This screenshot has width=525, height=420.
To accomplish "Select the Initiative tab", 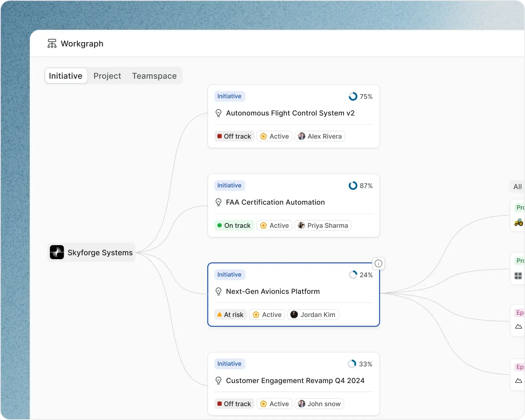I will pyautogui.click(x=65, y=76).
